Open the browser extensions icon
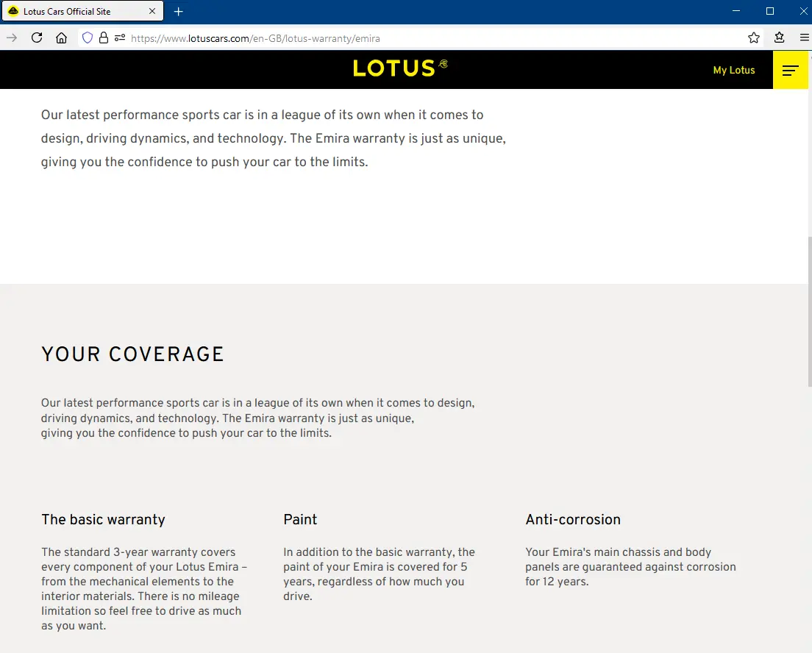Viewport: 812px width, 653px height. [780, 38]
